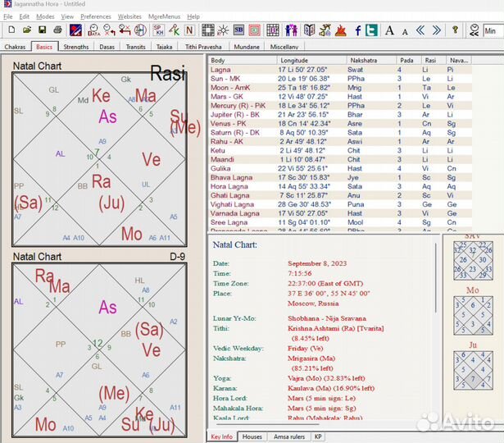Open the Preferences menu
504x443 pixels.
96,16
